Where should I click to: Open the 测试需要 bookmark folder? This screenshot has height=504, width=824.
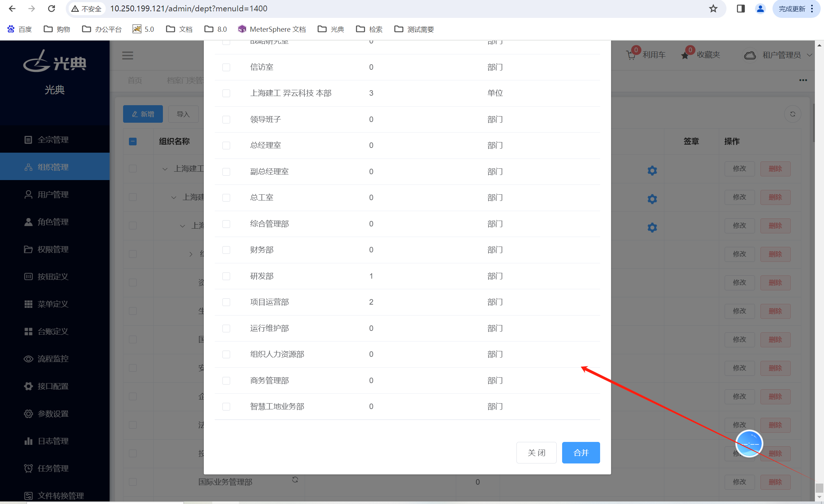coord(414,29)
